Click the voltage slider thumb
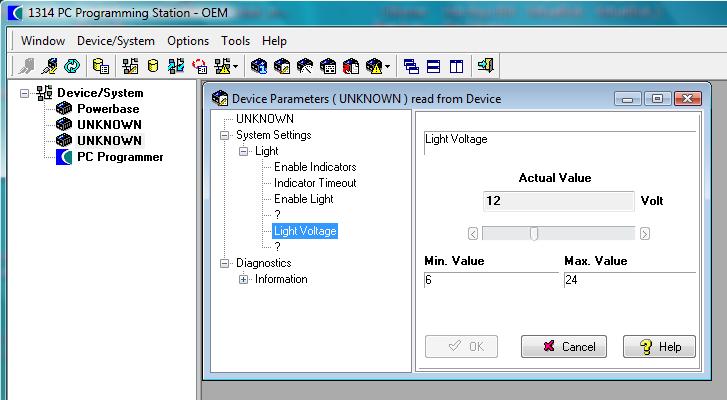Screen dimensions: 727x400 534,234
